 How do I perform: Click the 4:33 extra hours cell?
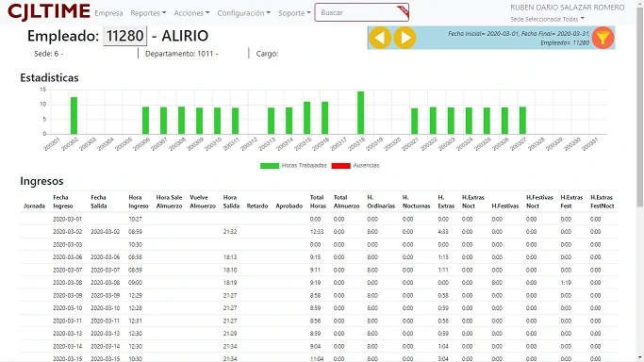point(443,232)
